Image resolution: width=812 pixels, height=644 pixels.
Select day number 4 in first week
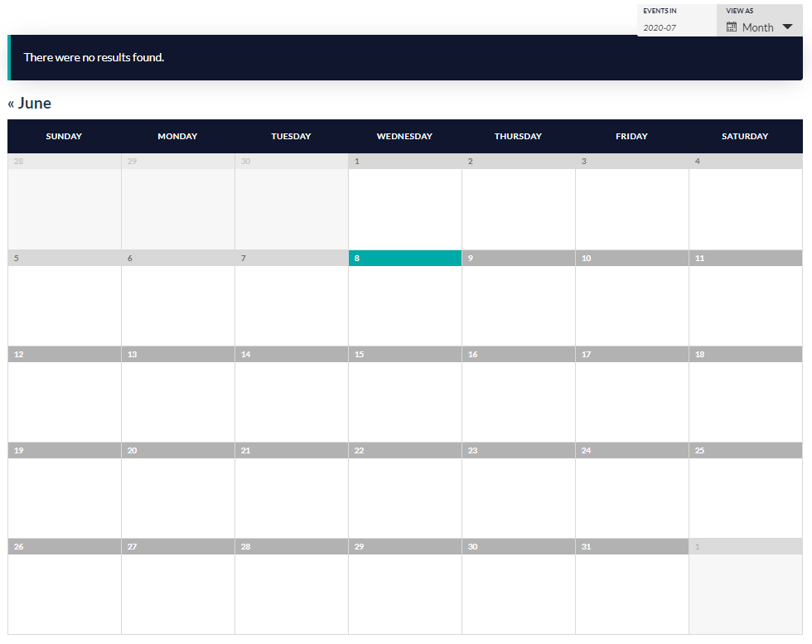(698, 161)
